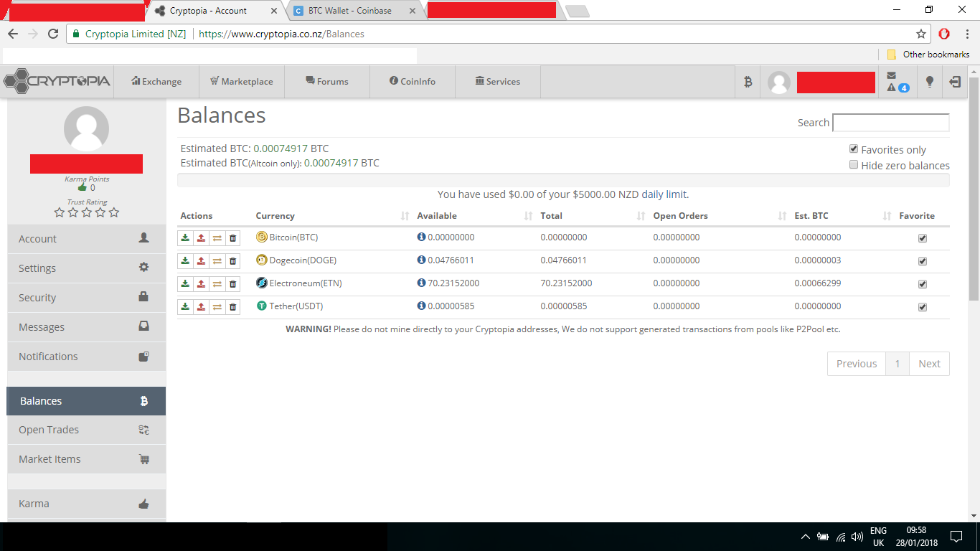
Task: Uncheck the favorite box for Bitcoin(BTC)
Action: point(923,238)
